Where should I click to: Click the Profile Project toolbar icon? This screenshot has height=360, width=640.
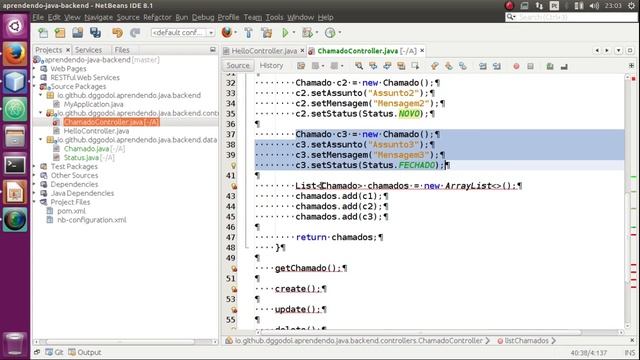point(330,33)
